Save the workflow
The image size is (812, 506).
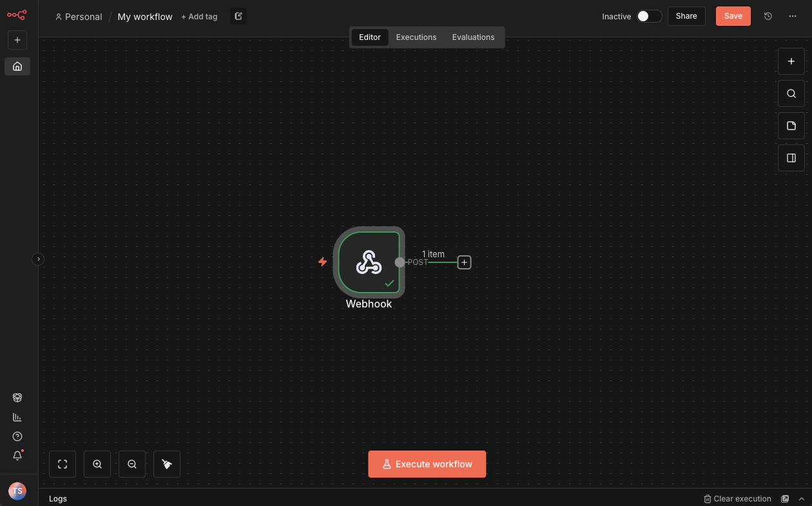click(x=733, y=16)
